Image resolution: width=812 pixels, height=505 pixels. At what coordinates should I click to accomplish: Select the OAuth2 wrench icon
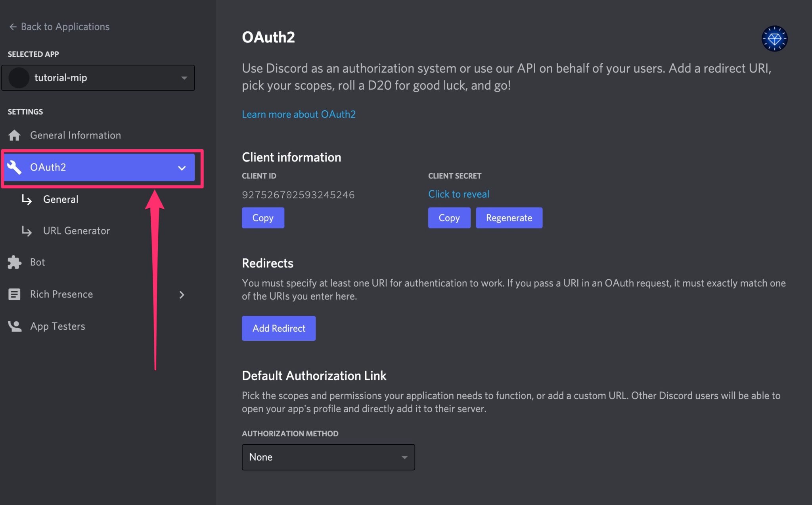[15, 167]
